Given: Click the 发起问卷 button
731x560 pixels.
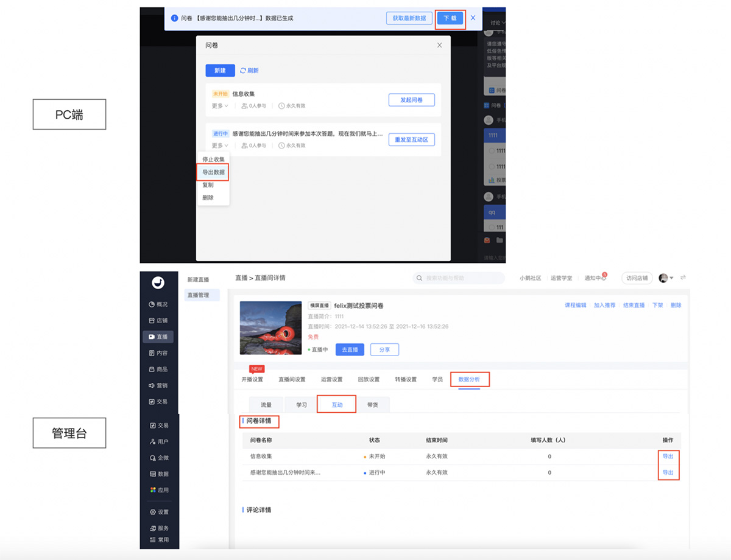Looking at the screenshot, I should 411,100.
